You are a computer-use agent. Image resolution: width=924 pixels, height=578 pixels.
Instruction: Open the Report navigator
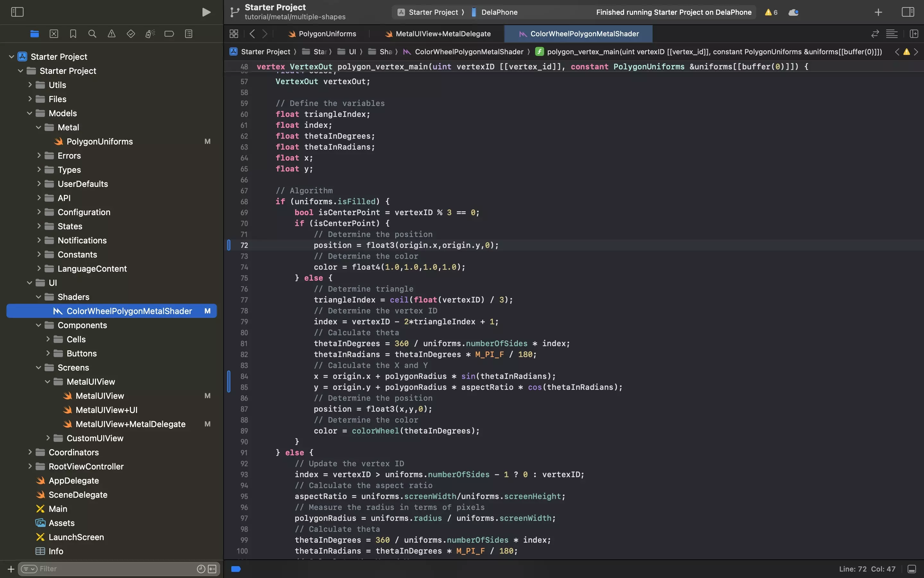[x=189, y=34]
